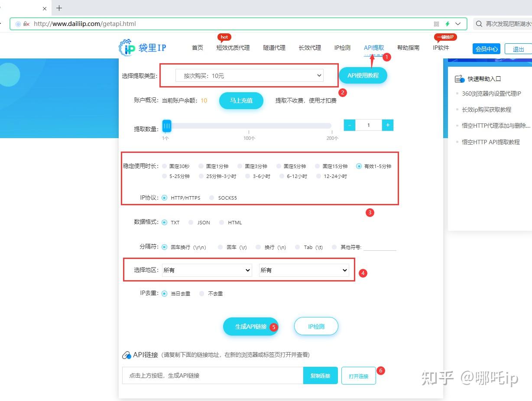532x401 pixels.
Task: Open 隧道代理 menu item
Action: pos(274,48)
